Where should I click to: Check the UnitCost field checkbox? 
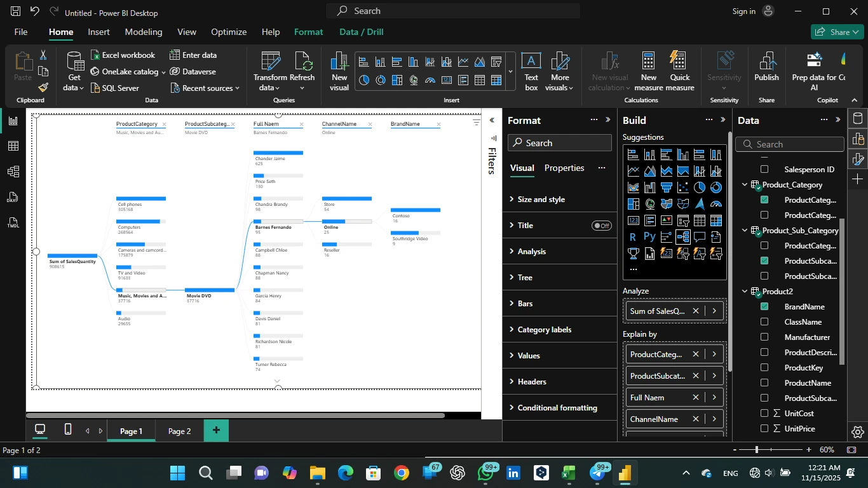(764, 413)
